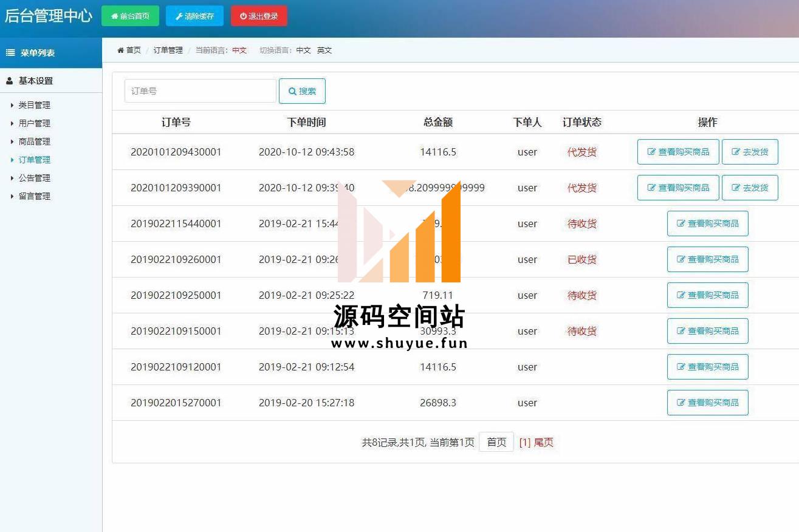Click order number 2020101209430001
This screenshot has height=532, width=799.
(x=176, y=152)
